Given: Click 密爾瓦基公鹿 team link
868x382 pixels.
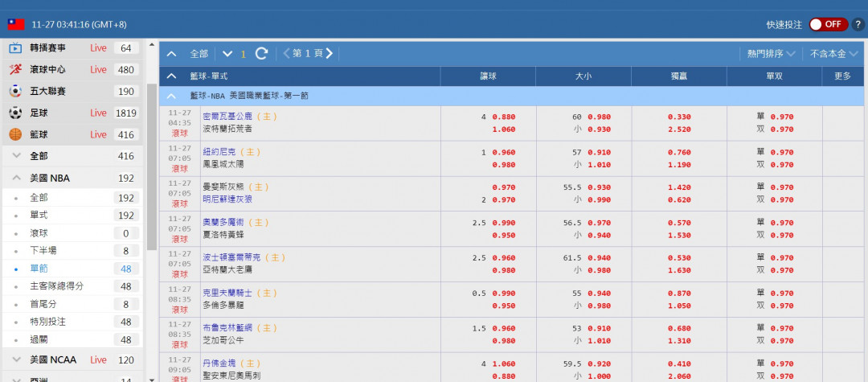Looking at the screenshot, I should point(227,117).
